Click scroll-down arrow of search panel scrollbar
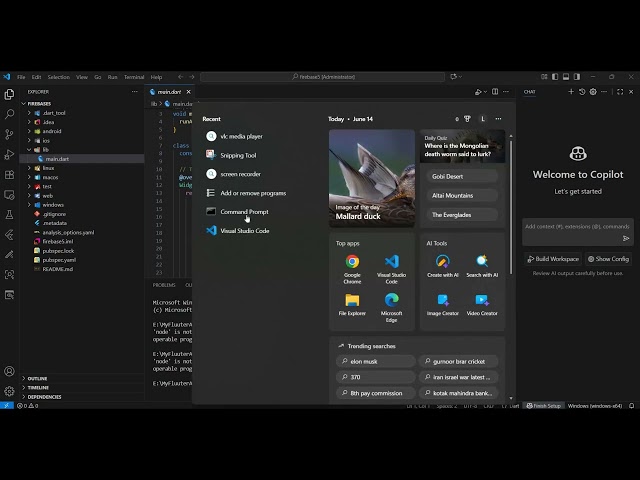This screenshot has width=640, height=480. pyautogui.click(x=511, y=398)
